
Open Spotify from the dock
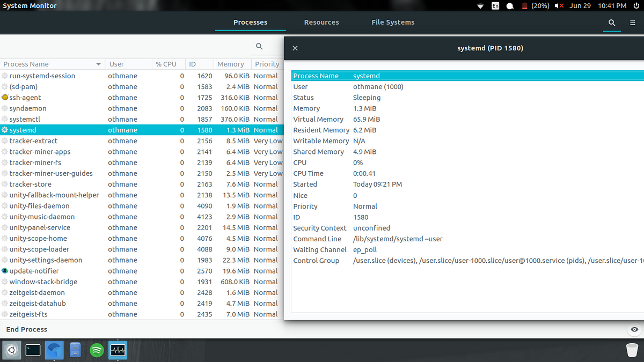tap(97, 351)
